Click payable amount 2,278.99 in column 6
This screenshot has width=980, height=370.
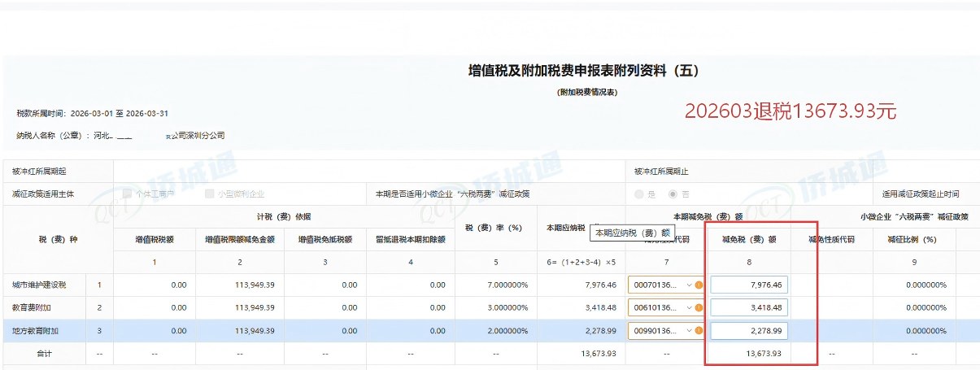pyautogui.click(x=600, y=331)
